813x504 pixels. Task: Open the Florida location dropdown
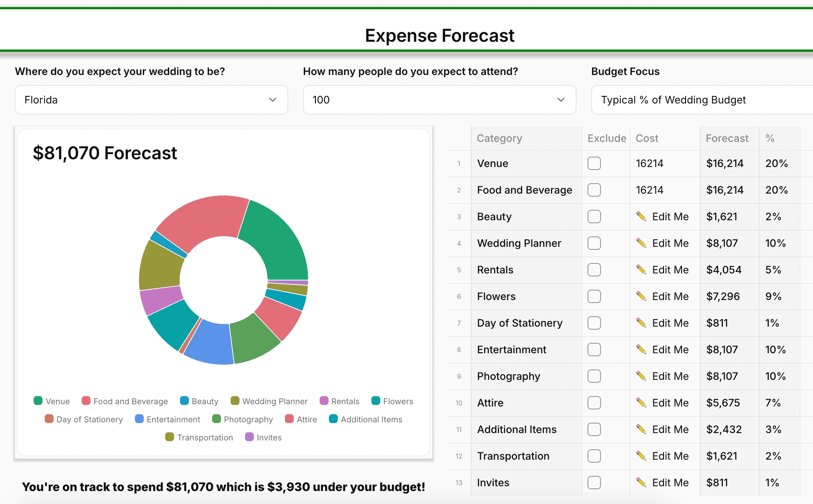pos(151,100)
